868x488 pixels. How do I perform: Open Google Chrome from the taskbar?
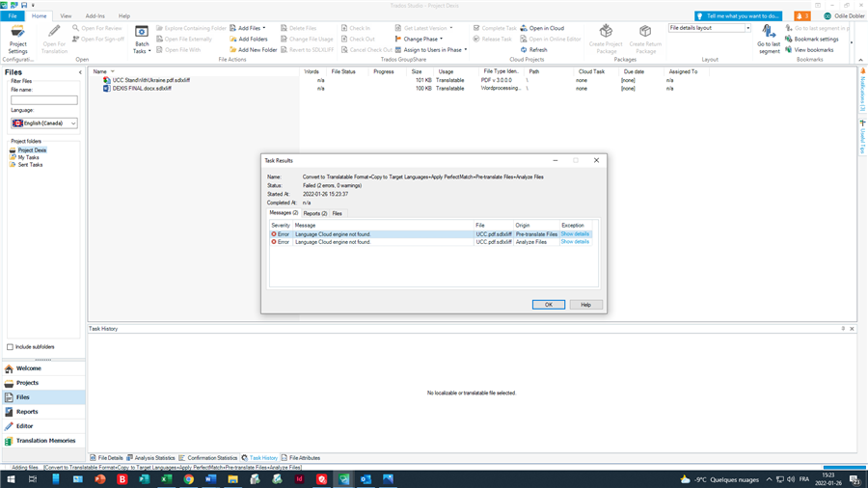pos(189,479)
